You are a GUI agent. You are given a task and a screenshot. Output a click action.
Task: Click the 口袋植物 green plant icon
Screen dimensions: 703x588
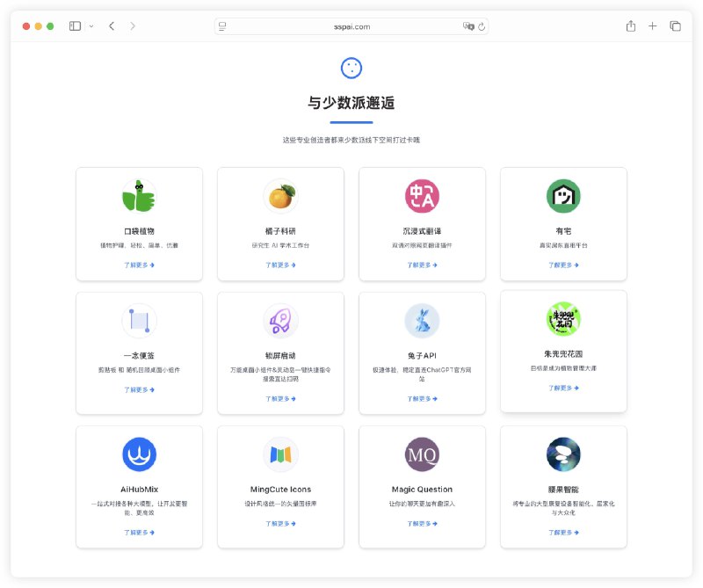tap(139, 196)
